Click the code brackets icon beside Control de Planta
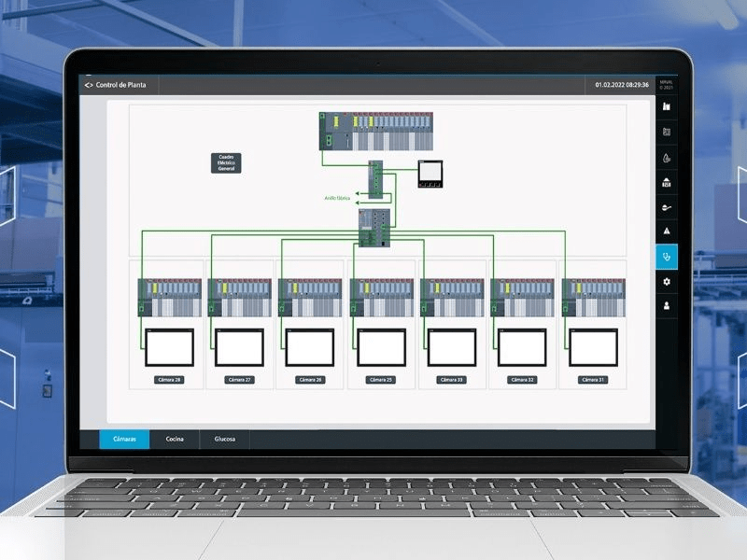Screen dimensions: 747x560 (x=89, y=85)
